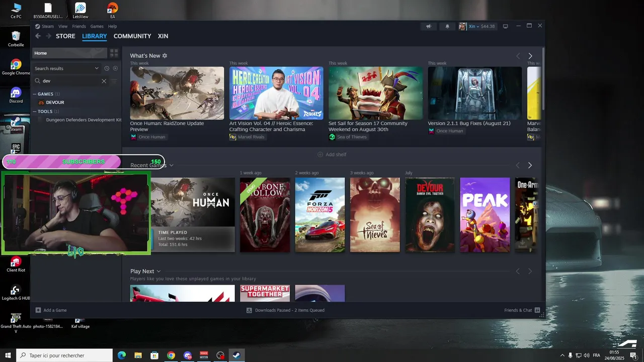The height and width of the screenshot is (362, 644).
Task: Expand the Play Next shelf dropdown
Action: 158,271
